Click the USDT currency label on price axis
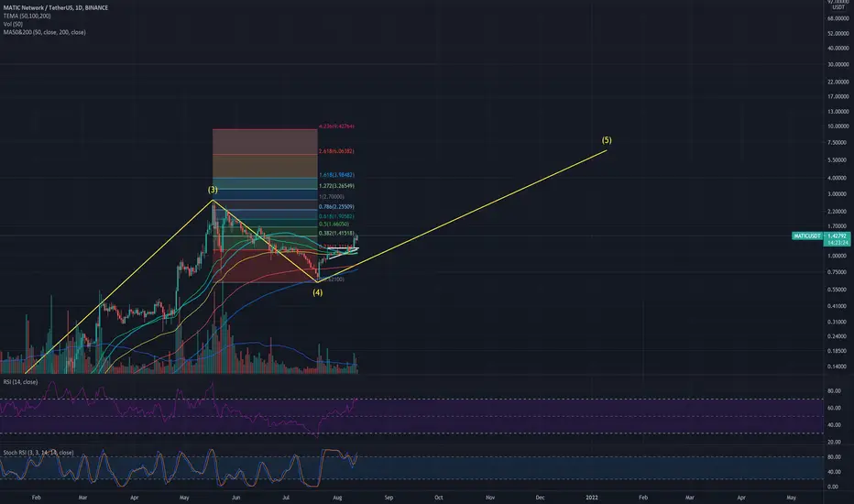This screenshot has height=504, width=854. (838, 7)
